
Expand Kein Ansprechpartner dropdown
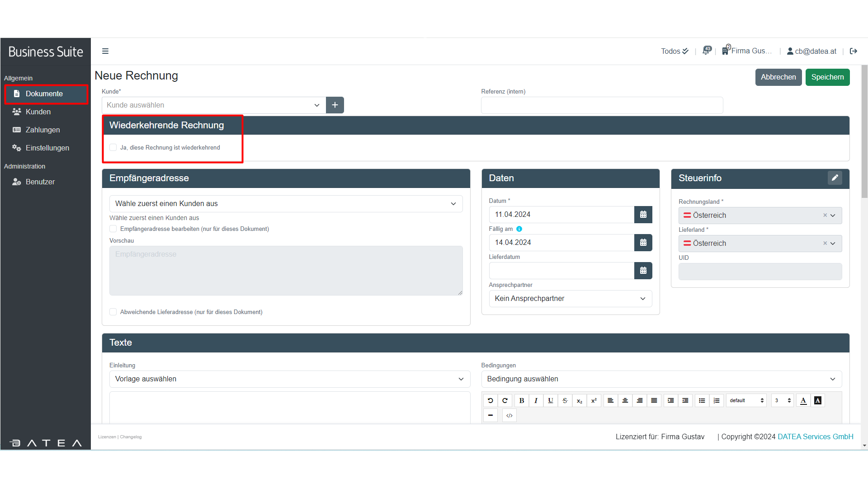tap(570, 298)
